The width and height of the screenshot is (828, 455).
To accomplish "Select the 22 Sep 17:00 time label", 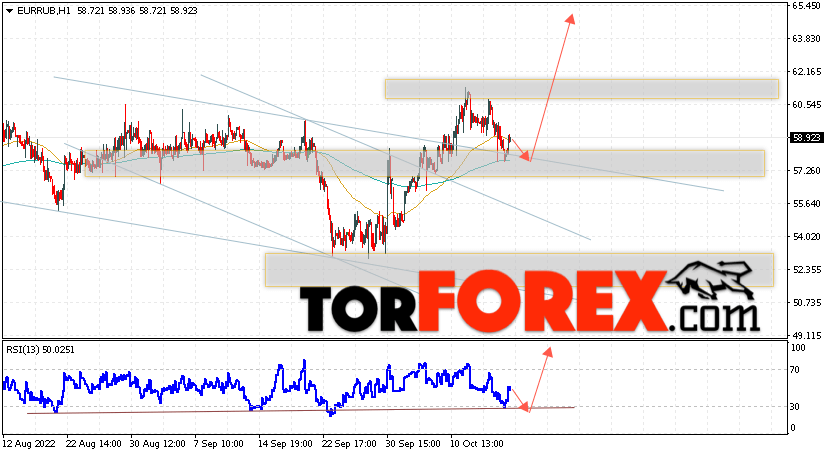I will 350,444.
